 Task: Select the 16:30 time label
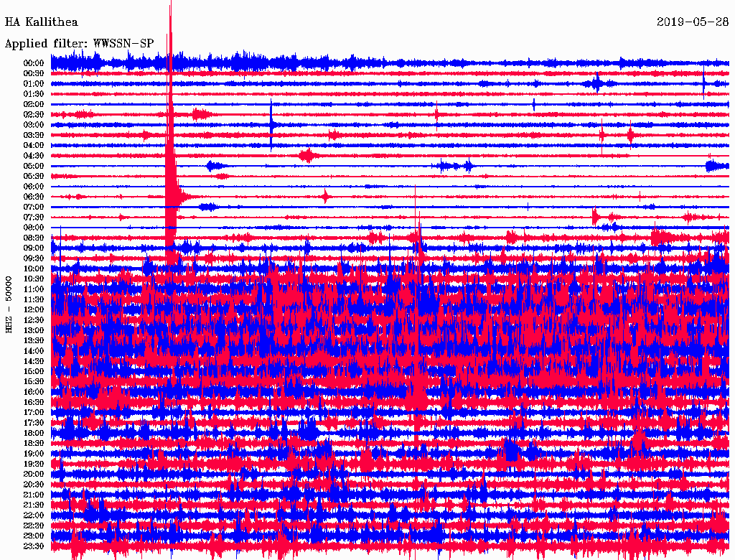click(x=34, y=403)
